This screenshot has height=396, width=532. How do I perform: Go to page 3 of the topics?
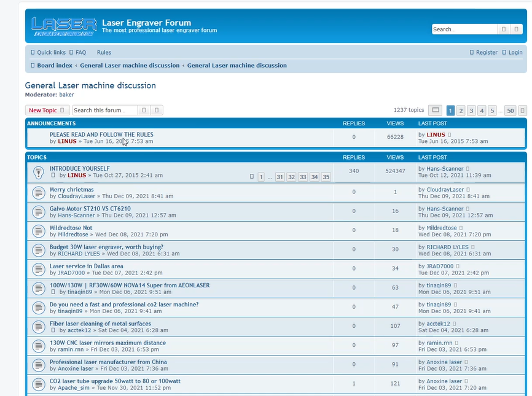471,111
